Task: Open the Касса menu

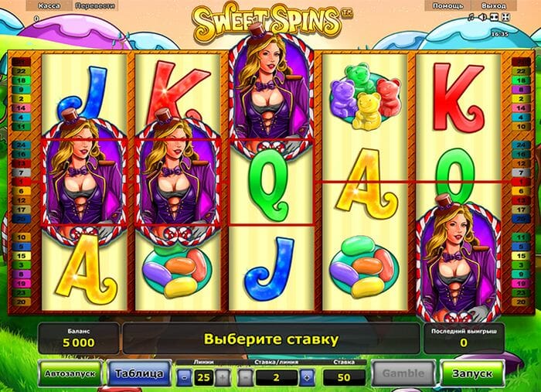Action: [49, 6]
